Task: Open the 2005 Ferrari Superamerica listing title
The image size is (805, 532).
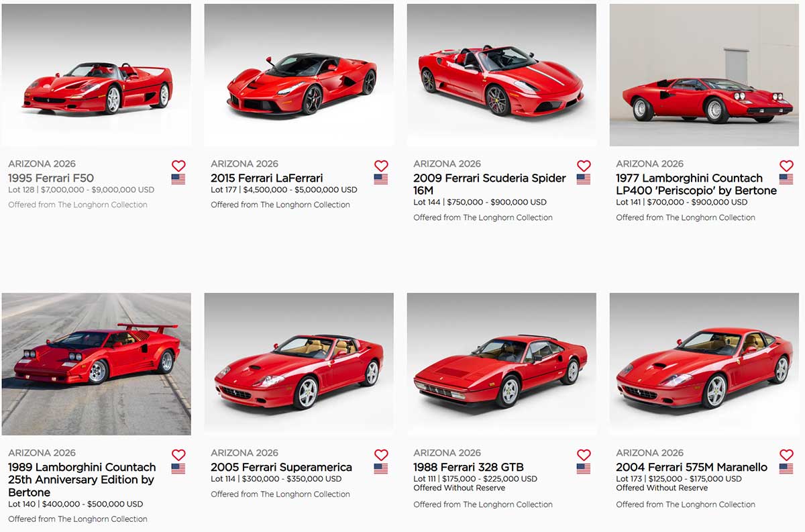Action: [281, 468]
